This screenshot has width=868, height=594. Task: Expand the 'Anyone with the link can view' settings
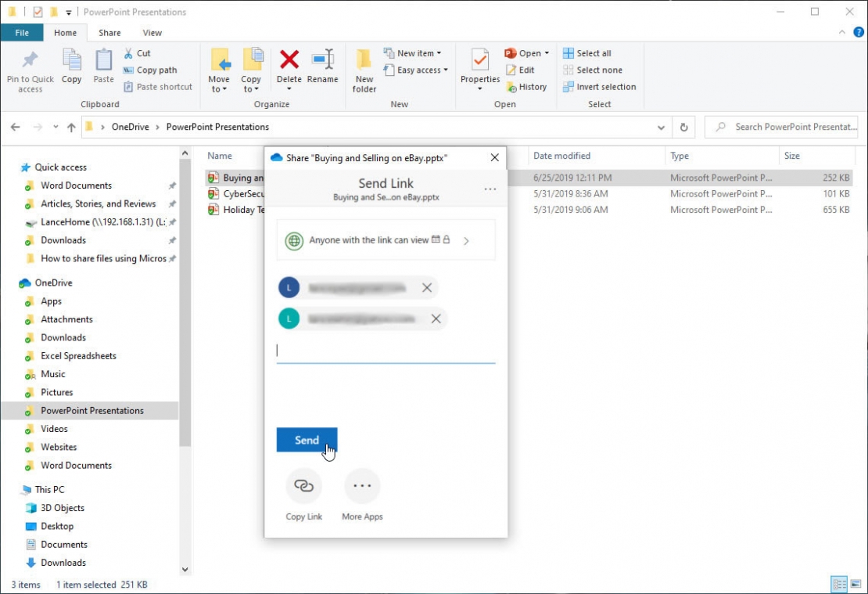467,240
